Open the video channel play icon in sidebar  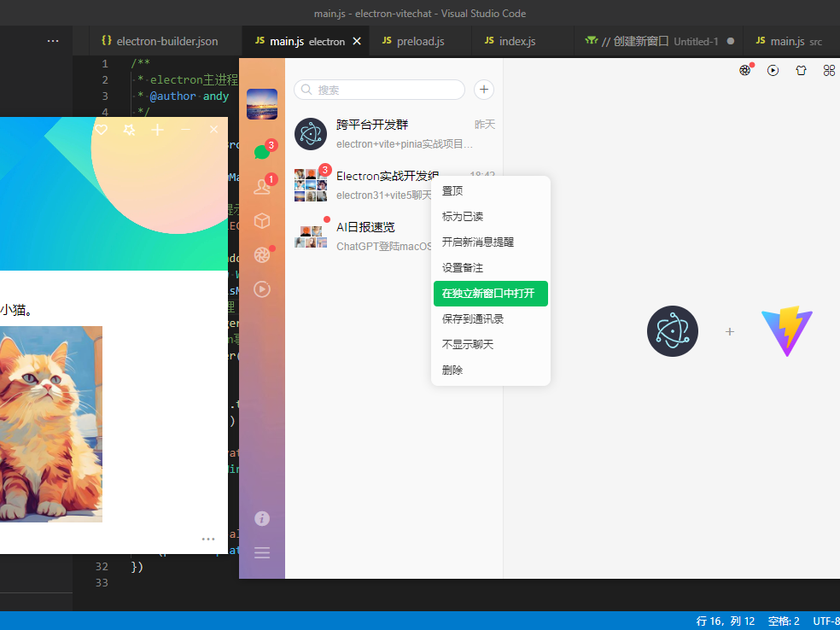point(261,289)
